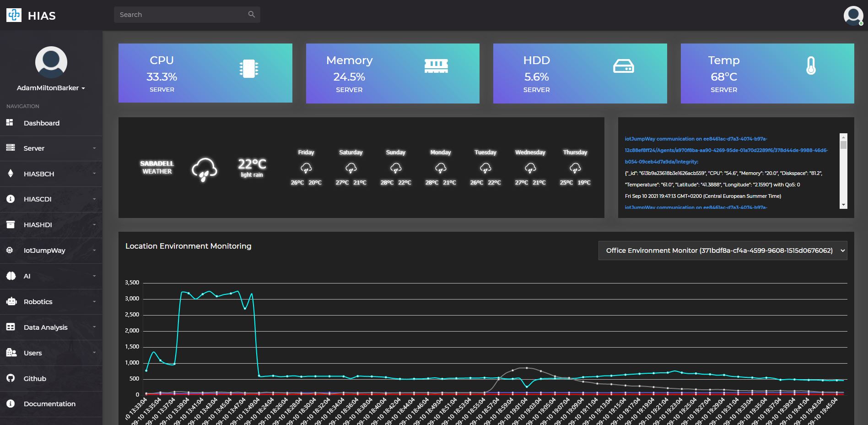The width and height of the screenshot is (868, 425).
Task: Click the Memory 24.5% server card
Action: pyautogui.click(x=393, y=73)
